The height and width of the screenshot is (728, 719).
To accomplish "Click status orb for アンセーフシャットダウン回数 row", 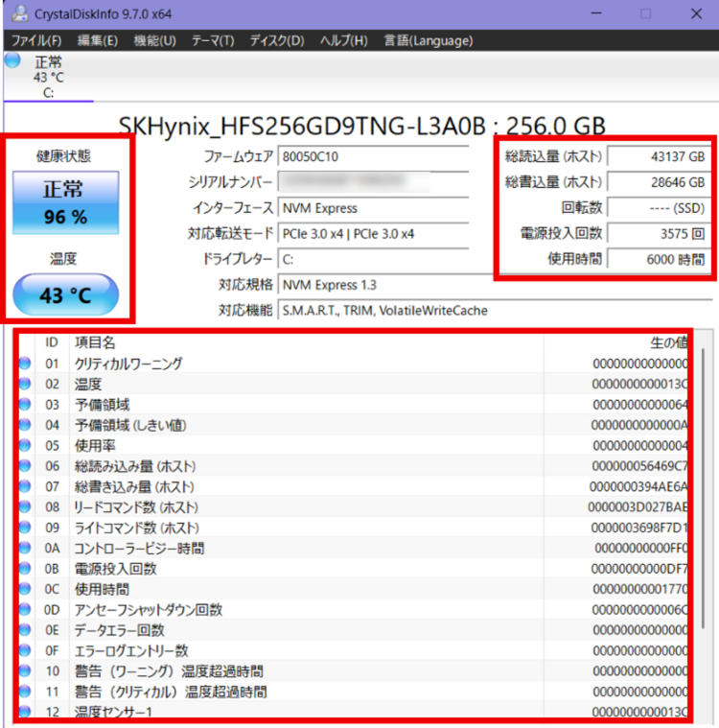I will point(25,609).
